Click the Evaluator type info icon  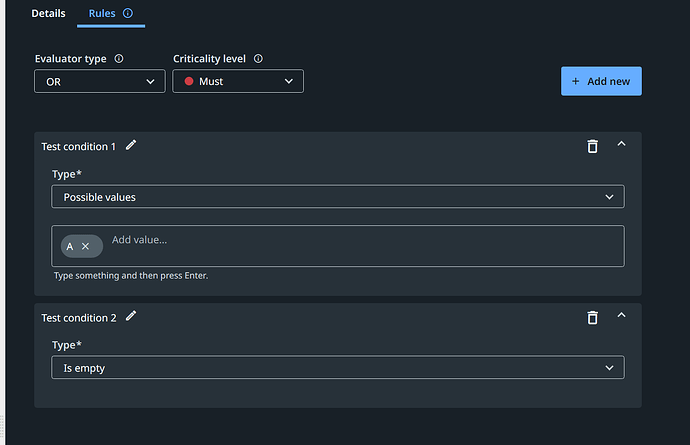(119, 59)
